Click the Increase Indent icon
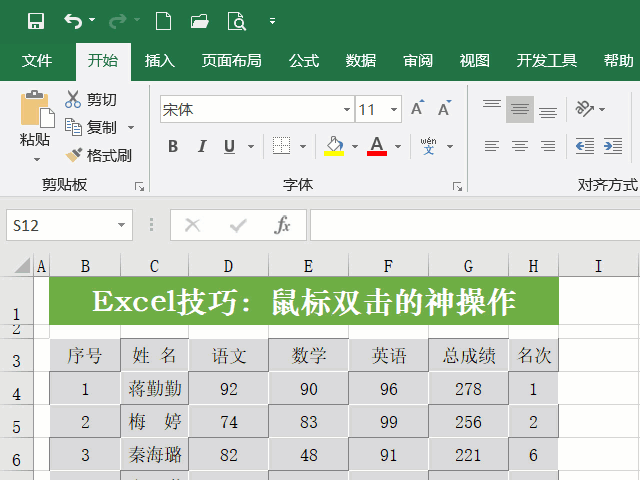Screen dimensions: 640x480 point(613,146)
